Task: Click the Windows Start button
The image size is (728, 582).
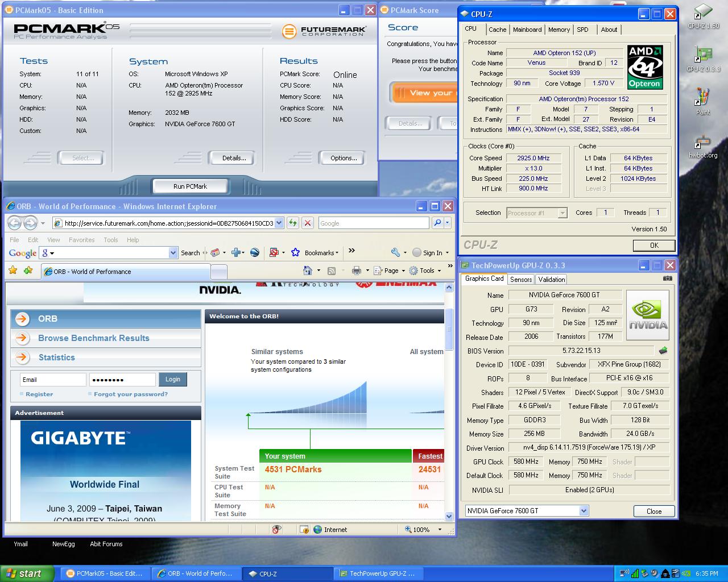Action: click(27, 573)
